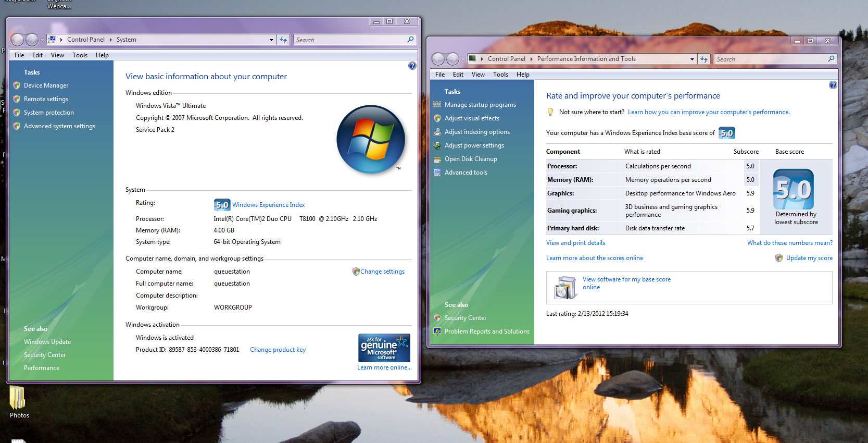Open Device Manager from System tasks
The width and height of the screenshot is (868, 443).
(x=46, y=85)
